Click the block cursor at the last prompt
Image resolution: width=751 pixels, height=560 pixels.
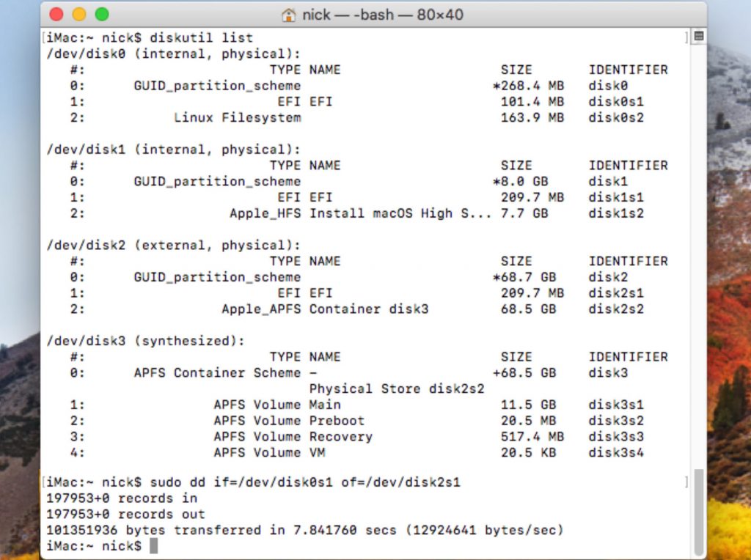153,546
